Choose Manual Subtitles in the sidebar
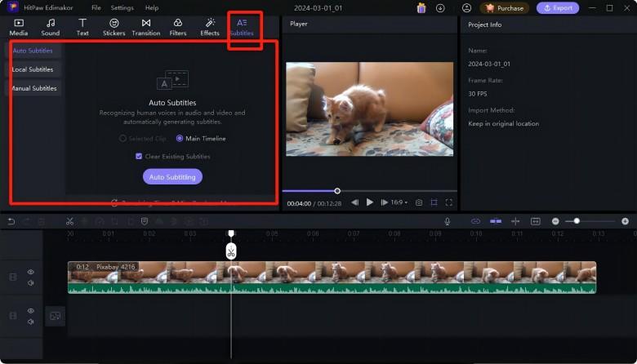 [33, 88]
